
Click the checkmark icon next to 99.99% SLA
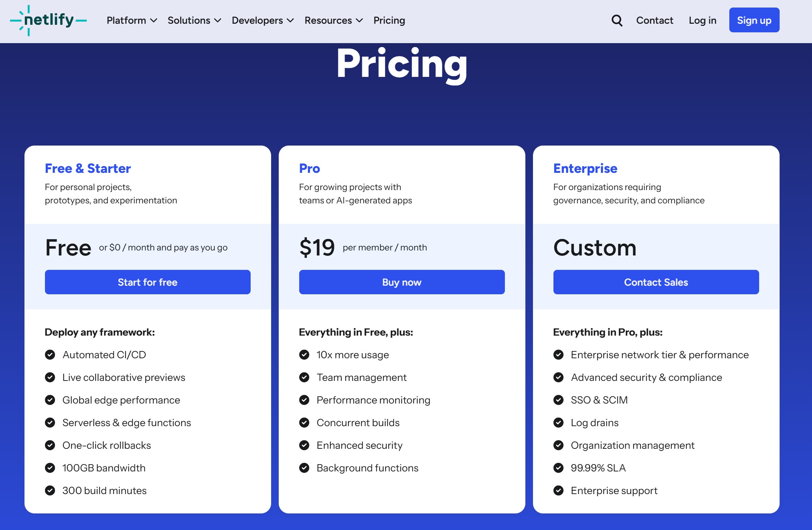558,468
